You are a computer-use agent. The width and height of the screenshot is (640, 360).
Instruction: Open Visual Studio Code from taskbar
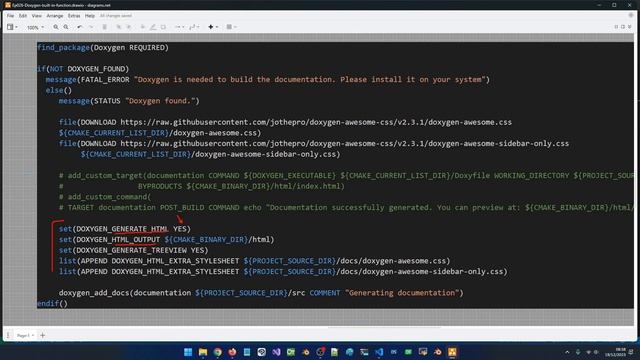tap(379, 352)
